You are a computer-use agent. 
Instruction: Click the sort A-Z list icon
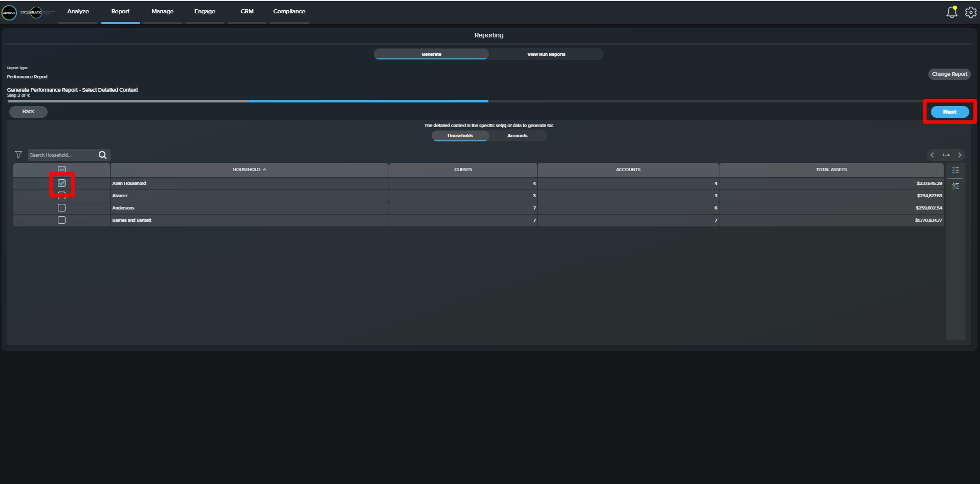point(955,186)
